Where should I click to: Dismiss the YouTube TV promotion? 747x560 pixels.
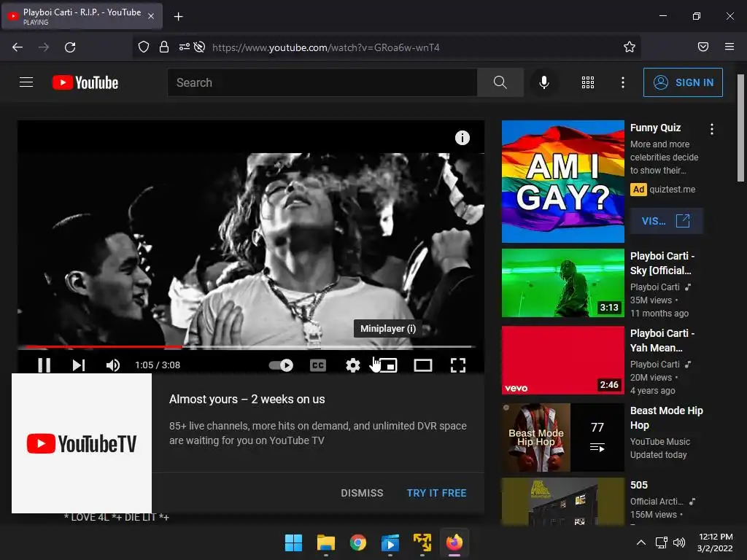tap(362, 493)
